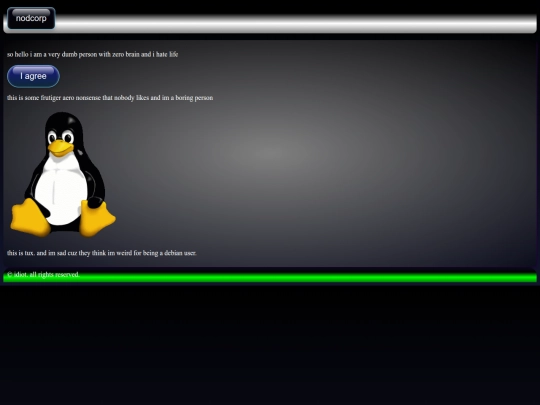The width and height of the screenshot is (540, 405).
Task: Click the shiny highlight on Tux's head
Action: pyautogui.click(x=73, y=121)
